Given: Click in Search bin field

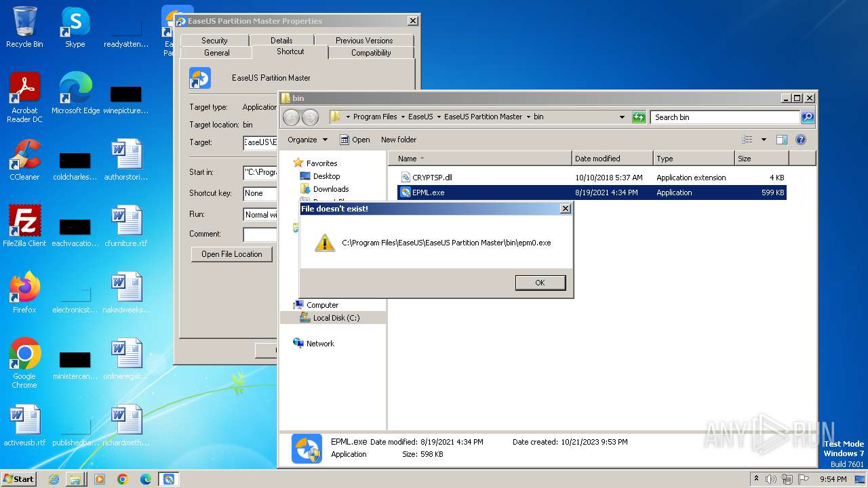Looking at the screenshot, I should (725, 117).
